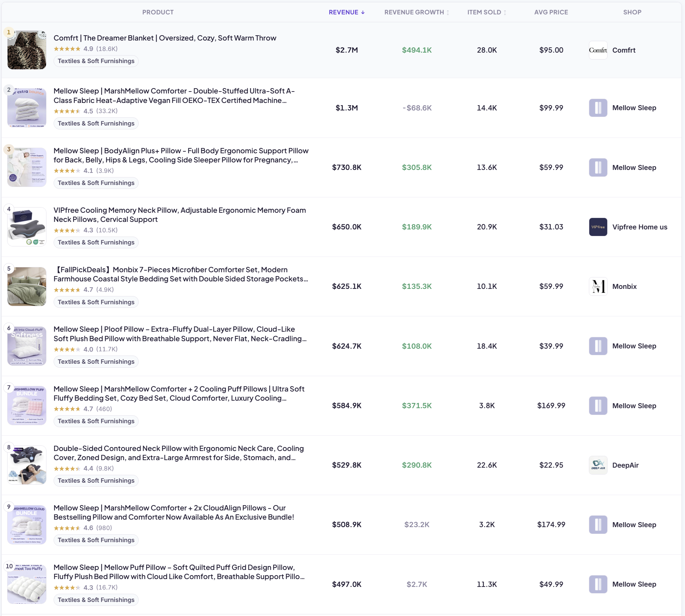Image resolution: width=685 pixels, height=616 pixels.
Task: Click Textiles & Soft Furnishings tag under VIPfree pillow
Action: 96,242
